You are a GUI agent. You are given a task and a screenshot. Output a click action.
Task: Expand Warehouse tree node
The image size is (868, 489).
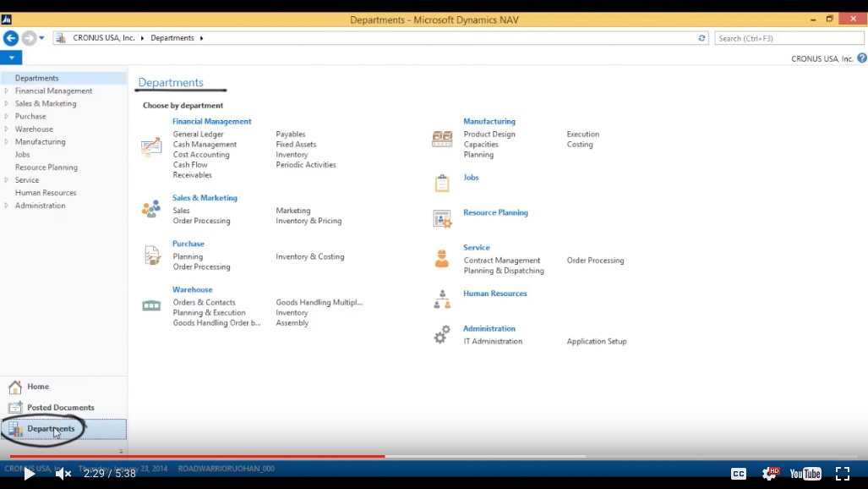[7, 129]
